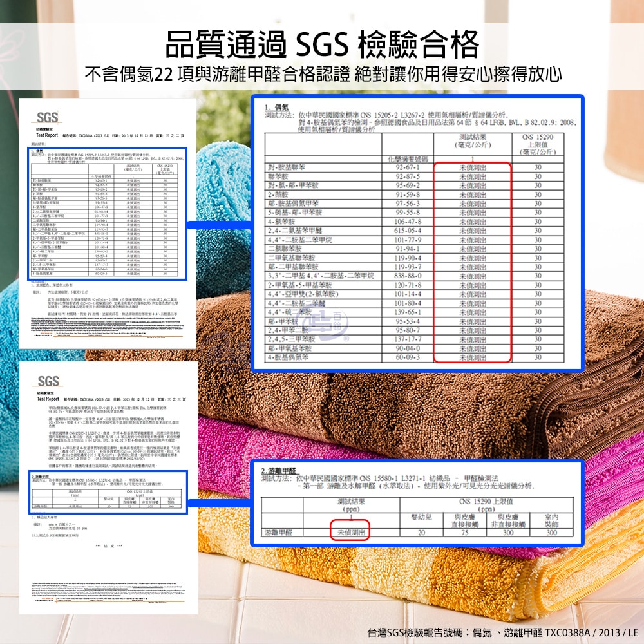The height and width of the screenshot is (644, 644).
Task: Select CAS number 119-93-7
Action: coord(408,267)
